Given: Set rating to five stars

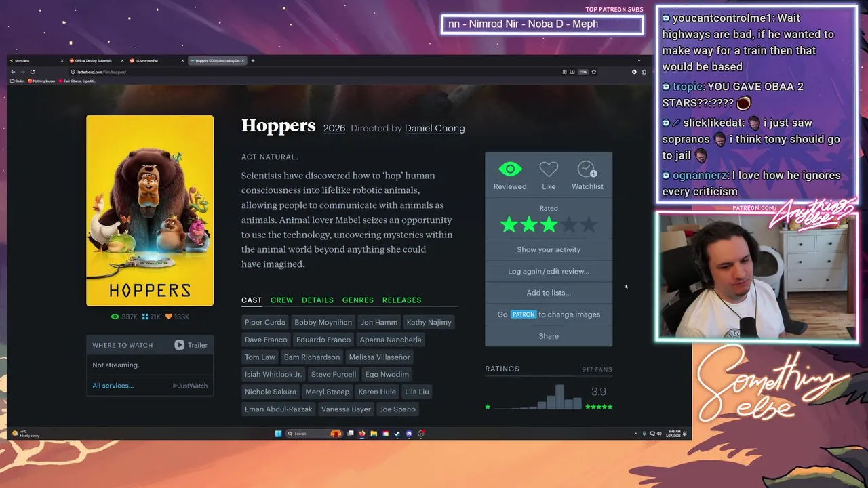Looking at the screenshot, I should tap(589, 224).
